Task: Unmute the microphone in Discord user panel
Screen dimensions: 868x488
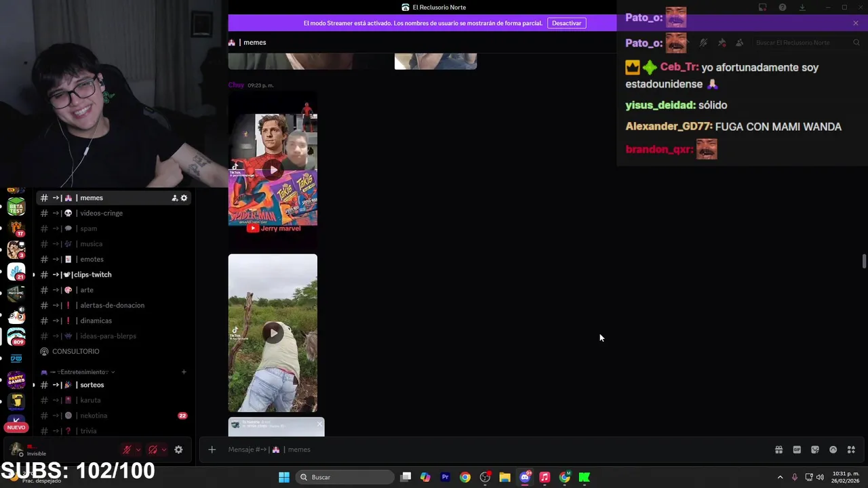Action: (126, 449)
